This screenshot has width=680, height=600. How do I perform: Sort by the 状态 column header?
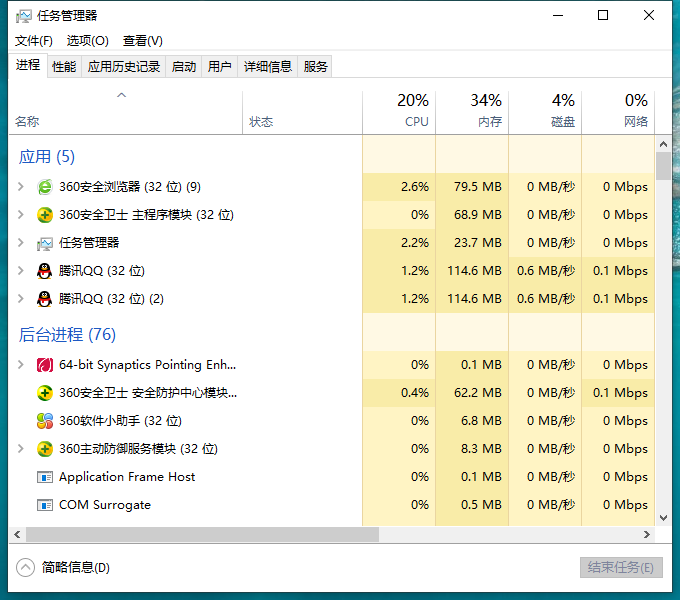(302, 113)
